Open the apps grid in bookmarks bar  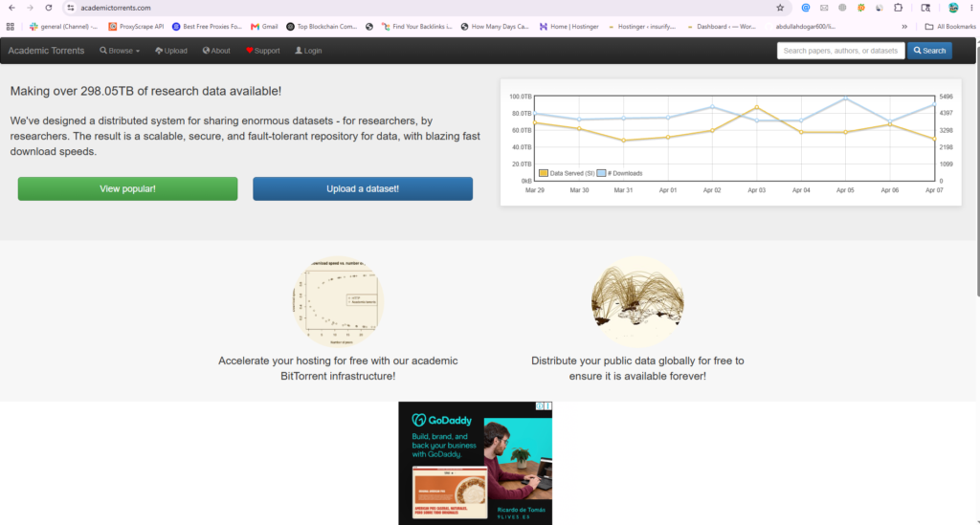click(x=10, y=26)
